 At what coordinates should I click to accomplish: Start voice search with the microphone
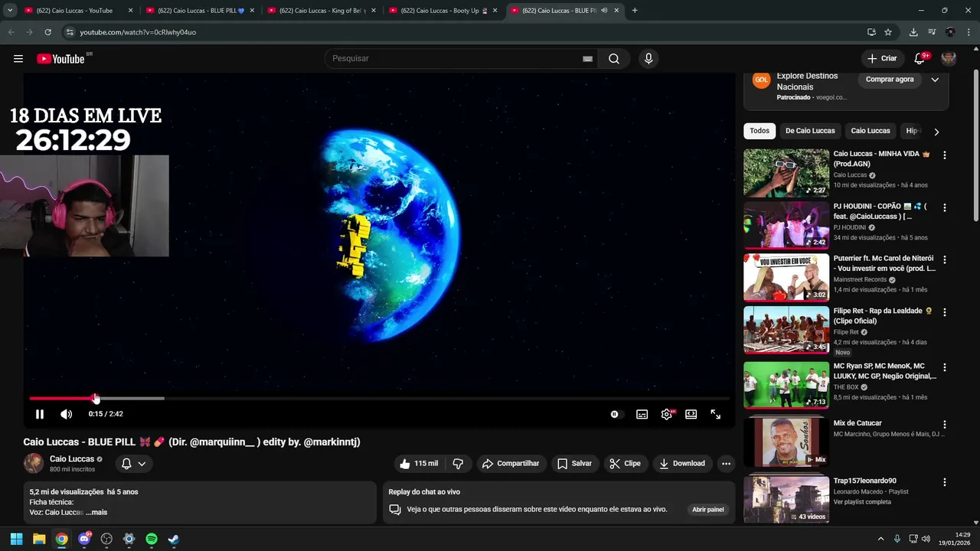click(x=648, y=59)
